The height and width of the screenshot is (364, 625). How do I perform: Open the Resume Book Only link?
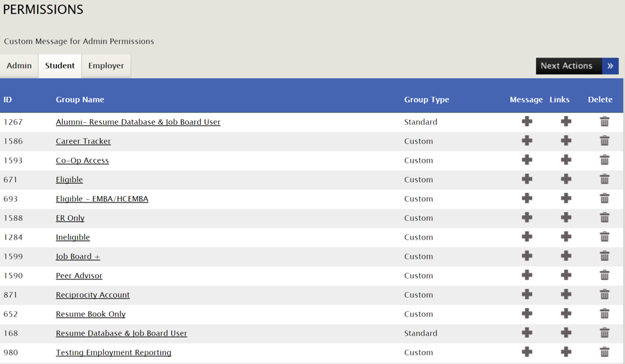(x=90, y=314)
